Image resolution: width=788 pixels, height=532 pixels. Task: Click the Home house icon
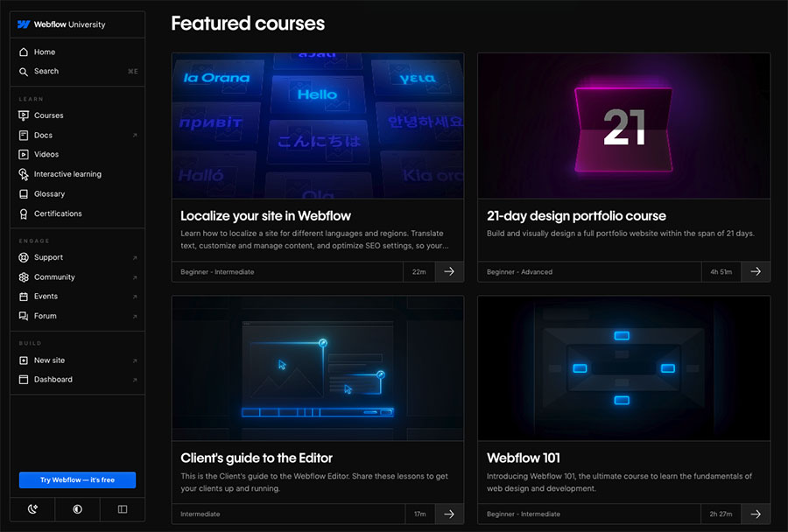tap(24, 52)
